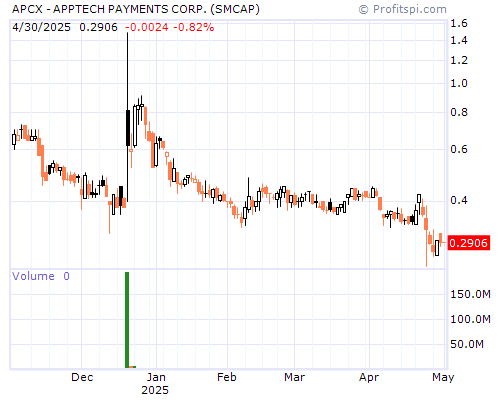Click the change value -0.0024
Image resolution: width=500 pixels, height=400 pixels.
pos(147,27)
